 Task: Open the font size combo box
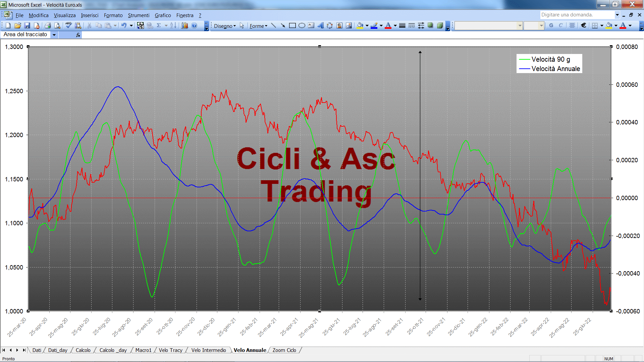point(534,25)
